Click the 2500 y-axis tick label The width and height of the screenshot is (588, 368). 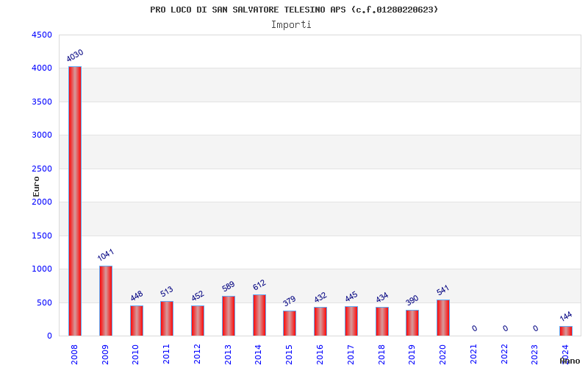click(42, 169)
